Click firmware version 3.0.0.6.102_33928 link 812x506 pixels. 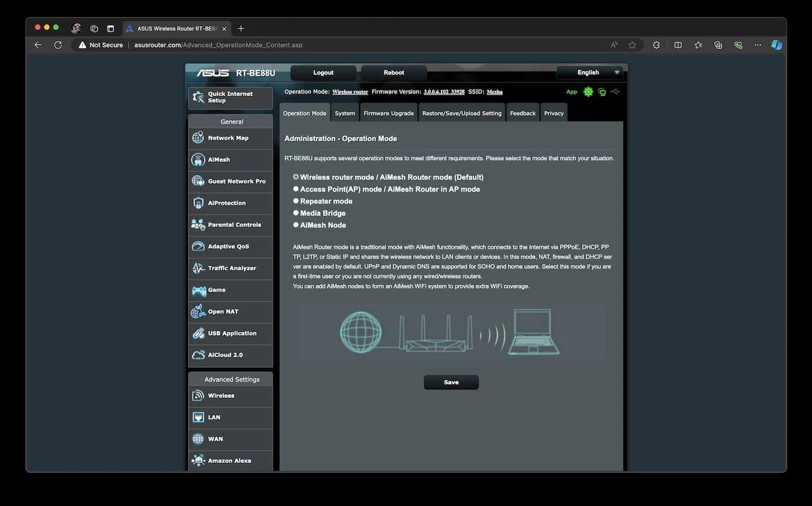(x=444, y=92)
